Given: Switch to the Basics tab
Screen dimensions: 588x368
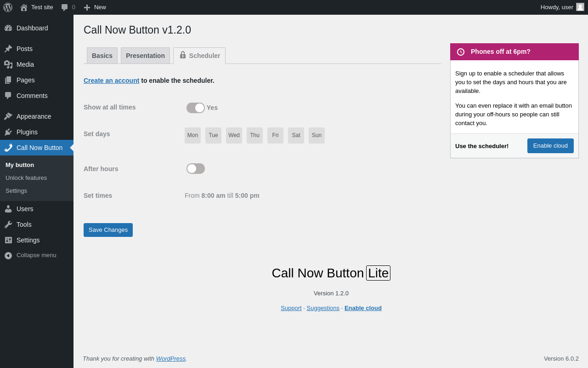Looking at the screenshot, I should pos(102,56).
